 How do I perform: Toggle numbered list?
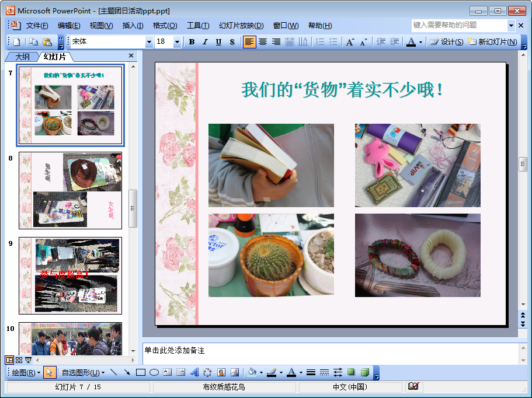click(x=319, y=41)
